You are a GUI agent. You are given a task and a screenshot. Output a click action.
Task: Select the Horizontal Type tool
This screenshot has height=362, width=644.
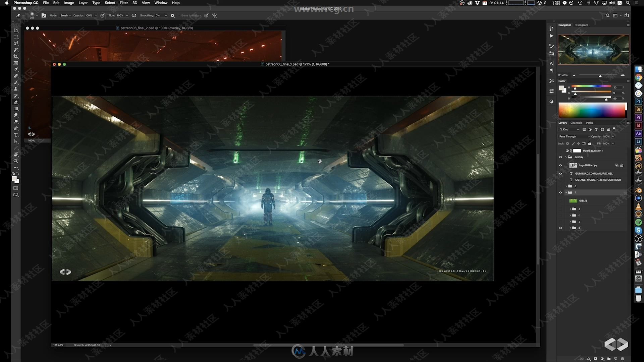(x=16, y=135)
